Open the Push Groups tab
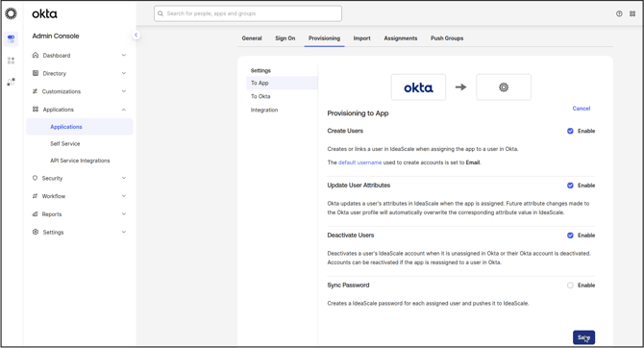The height and width of the screenshot is (348, 644). 447,38
